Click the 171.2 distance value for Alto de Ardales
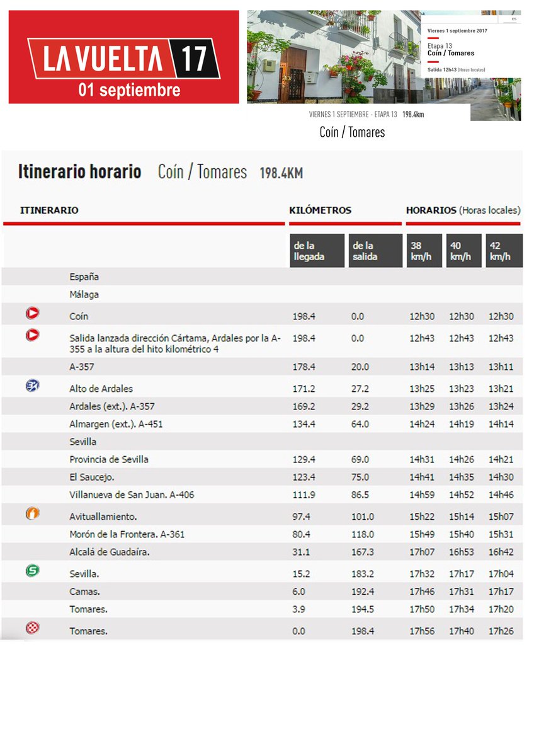This screenshot has height=756, width=534. [x=304, y=389]
